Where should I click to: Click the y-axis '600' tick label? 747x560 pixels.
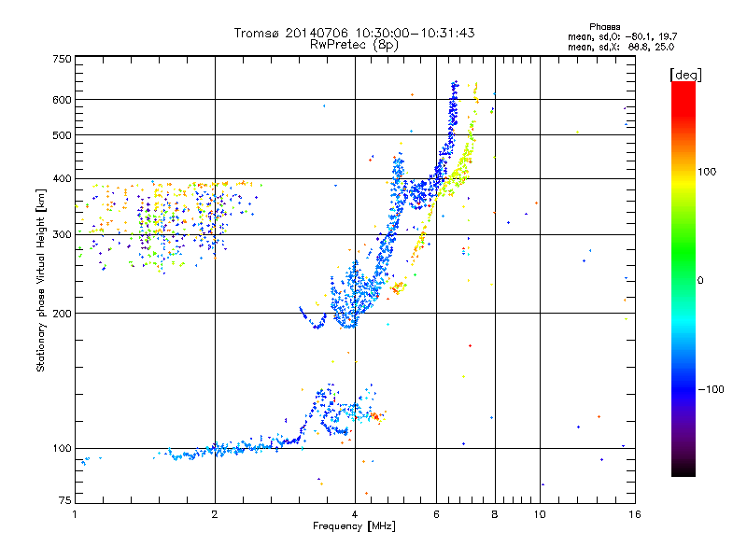point(63,100)
